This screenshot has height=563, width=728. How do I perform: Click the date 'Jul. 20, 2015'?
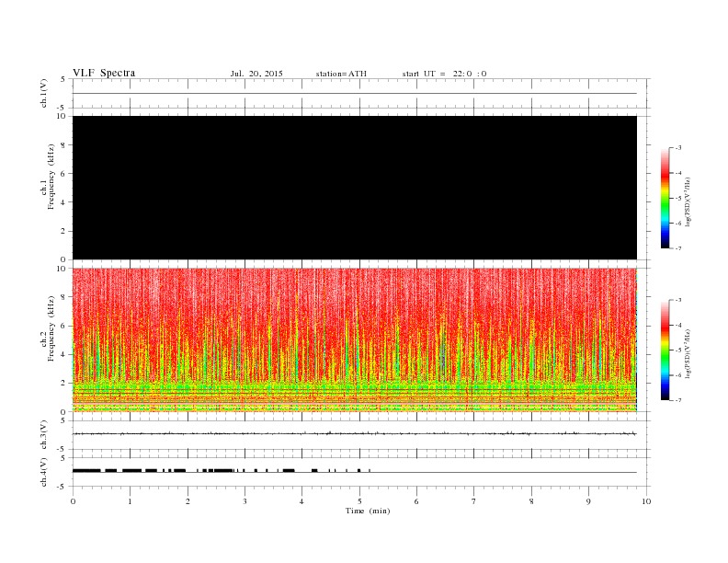pyautogui.click(x=256, y=74)
